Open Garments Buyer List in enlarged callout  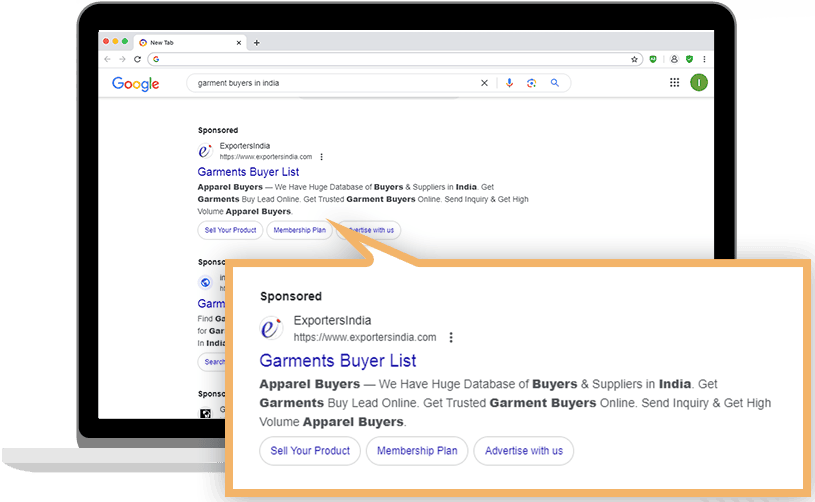pos(338,361)
